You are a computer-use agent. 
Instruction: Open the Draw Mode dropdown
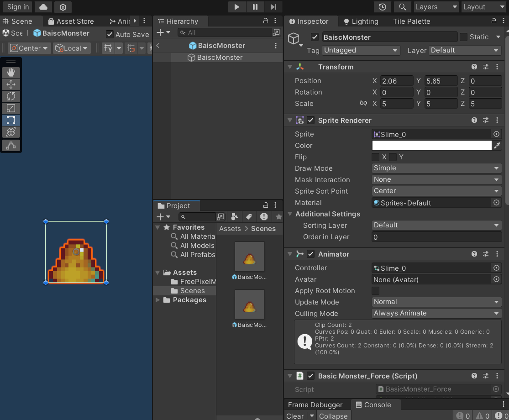[437, 168]
